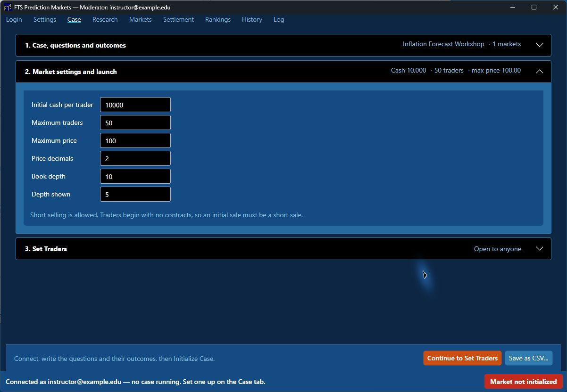Click the '50 traders' summary text
Screen dimensions: 567x392
coord(449,70)
